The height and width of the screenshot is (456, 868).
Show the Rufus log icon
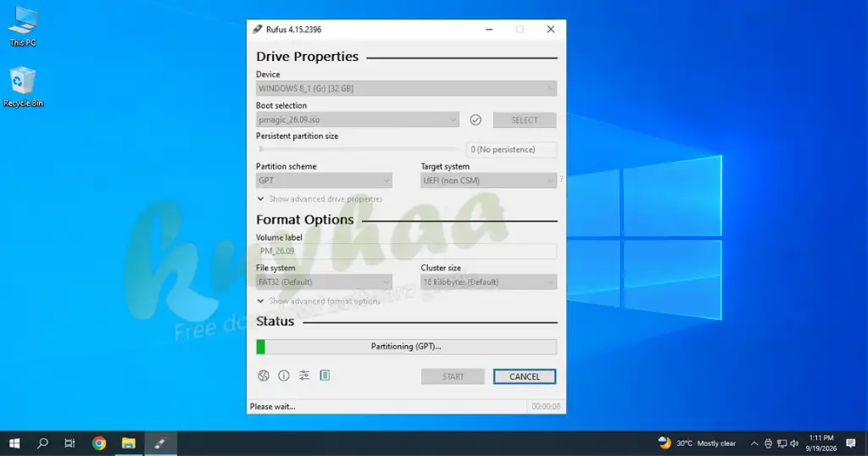pyautogui.click(x=325, y=375)
